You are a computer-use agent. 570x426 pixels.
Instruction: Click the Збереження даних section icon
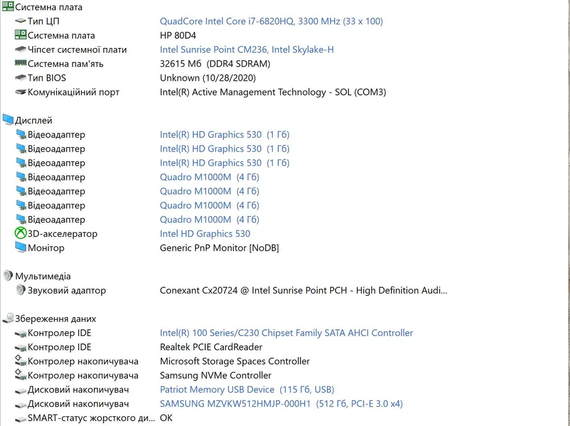click(x=8, y=318)
